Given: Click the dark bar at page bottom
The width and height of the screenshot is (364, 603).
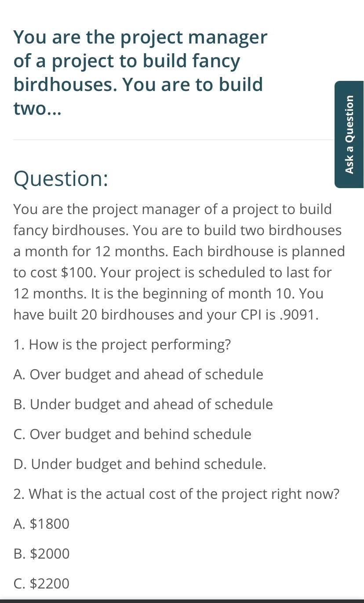Looking at the screenshot, I should coord(182,600).
